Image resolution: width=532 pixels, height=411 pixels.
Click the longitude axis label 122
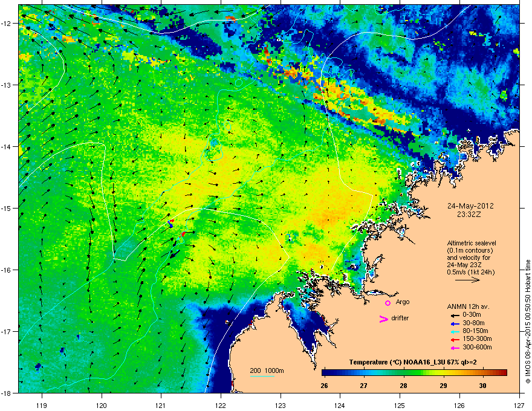tap(221, 405)
